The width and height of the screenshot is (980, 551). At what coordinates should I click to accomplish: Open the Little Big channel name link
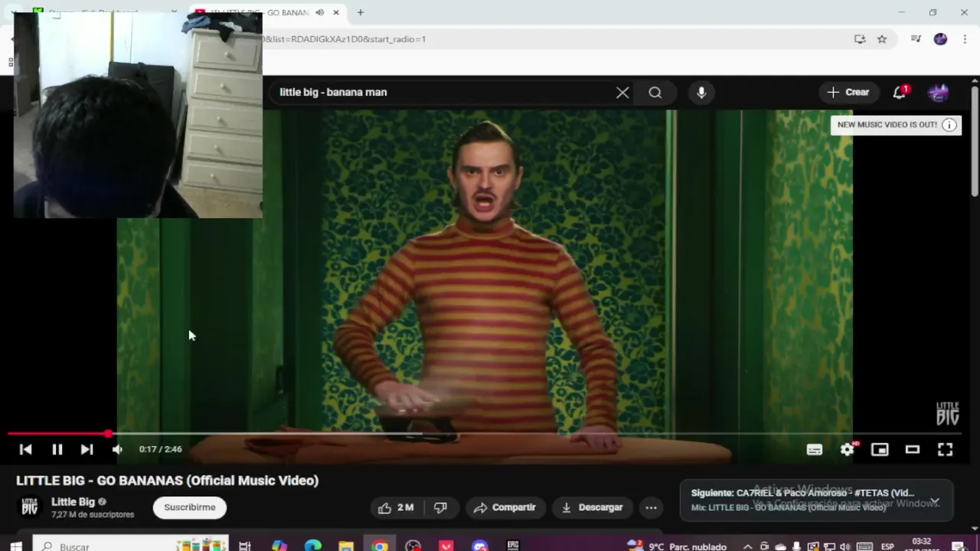click(73, 502)
